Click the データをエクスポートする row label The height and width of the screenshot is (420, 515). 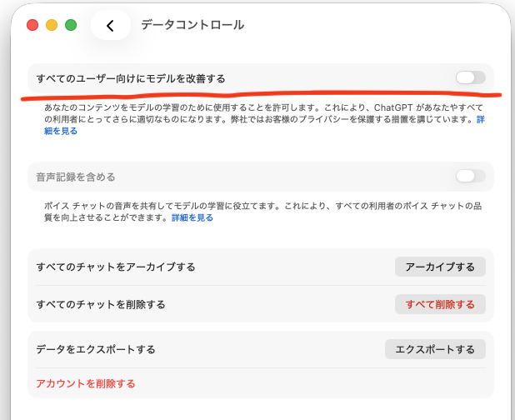tap(96, 349)
